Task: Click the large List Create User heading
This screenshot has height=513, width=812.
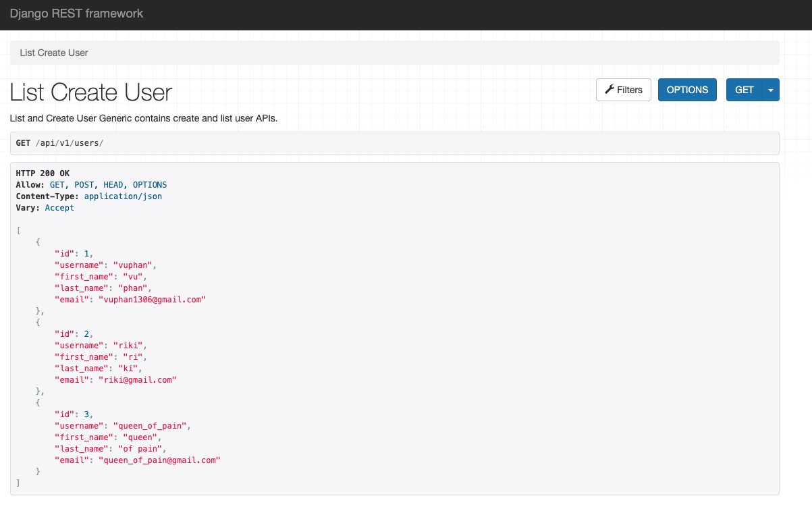Action: pyautogui.click(x=91, y=92)
